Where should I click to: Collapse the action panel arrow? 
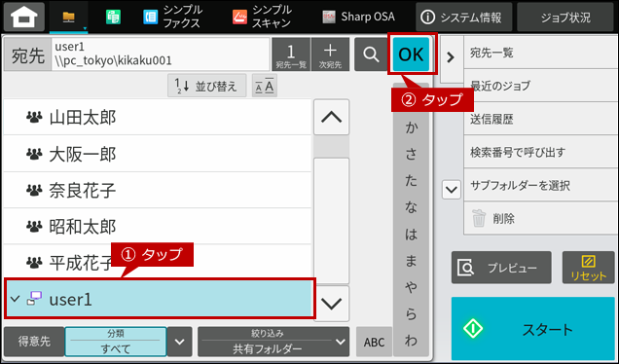452,57
